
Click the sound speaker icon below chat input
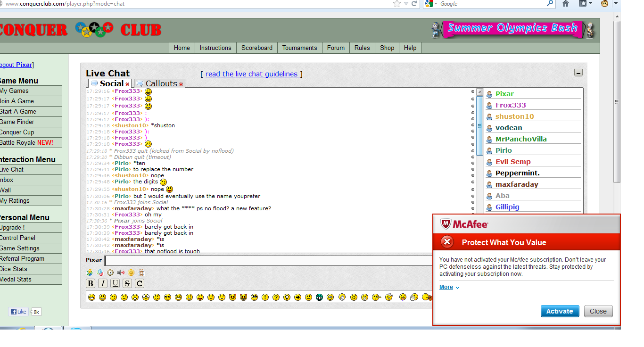tap(121, 273)
